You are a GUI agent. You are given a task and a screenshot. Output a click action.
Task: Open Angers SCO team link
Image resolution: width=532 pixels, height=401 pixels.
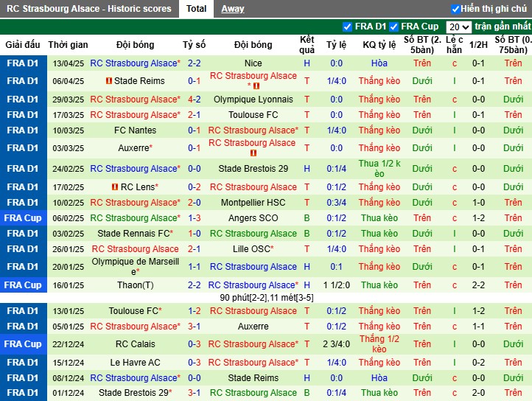point(253,218)
